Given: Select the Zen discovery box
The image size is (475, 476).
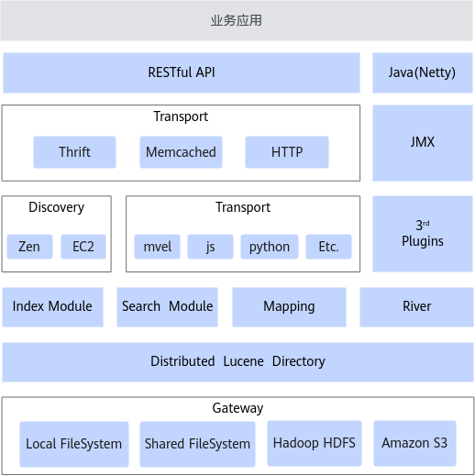Looking at the screenshot, I should (29, 247).
